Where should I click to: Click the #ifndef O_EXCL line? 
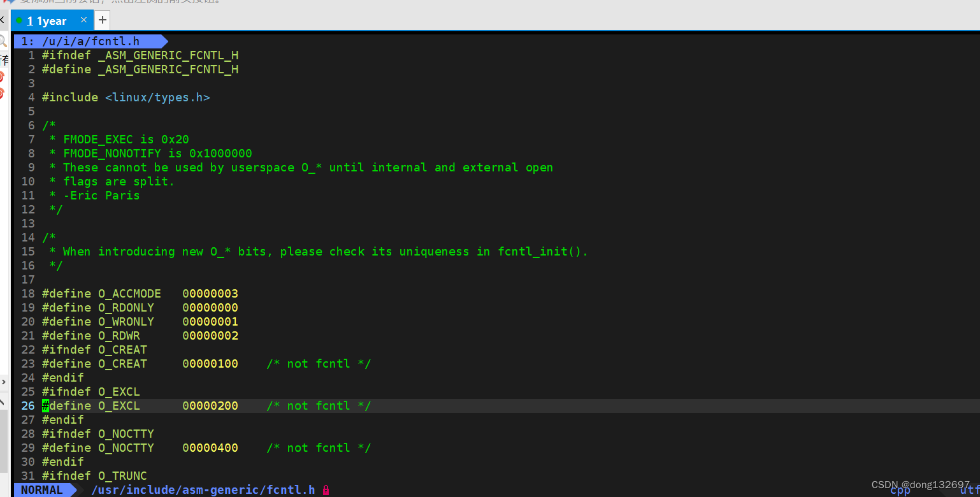91,392
